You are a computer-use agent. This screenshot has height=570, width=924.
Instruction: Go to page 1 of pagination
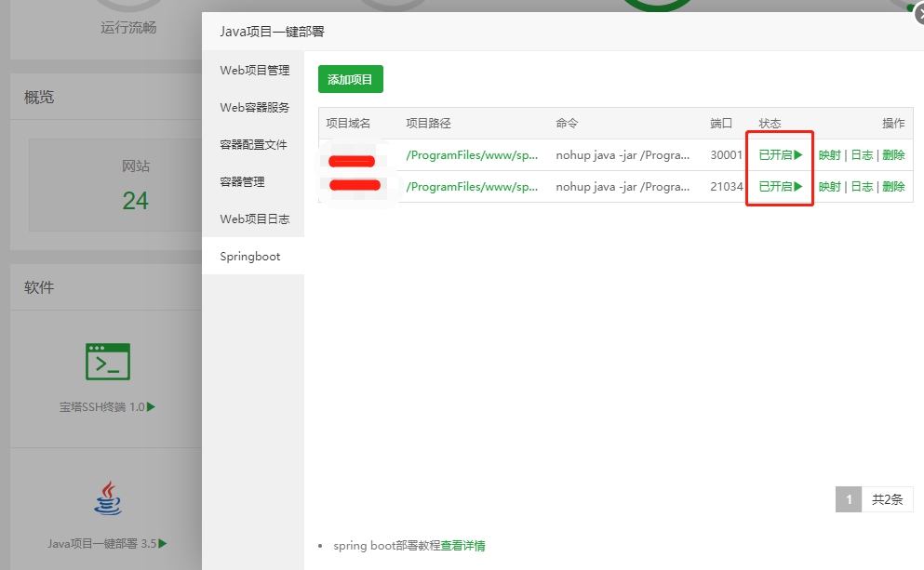pos(849,499)
